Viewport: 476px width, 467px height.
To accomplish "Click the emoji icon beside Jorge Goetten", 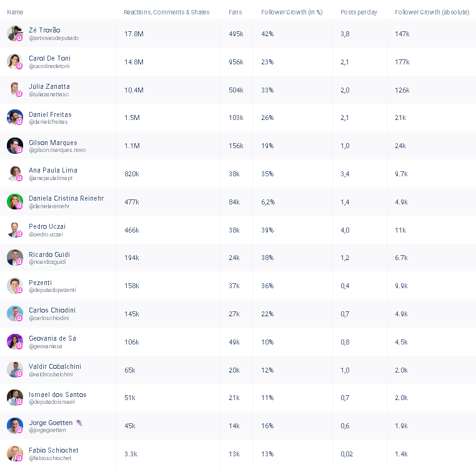I will click(79, 423).
